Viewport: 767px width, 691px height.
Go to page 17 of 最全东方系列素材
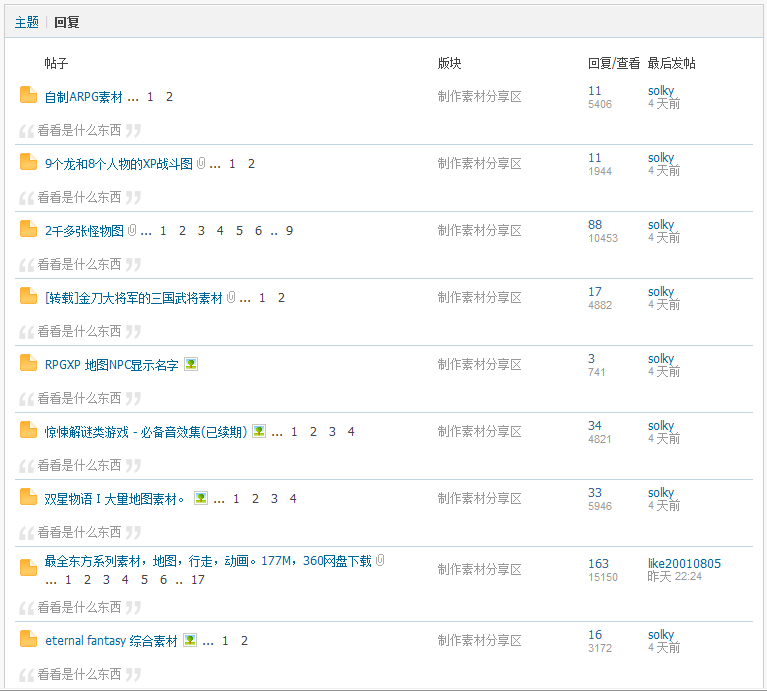tap(198, 580)
